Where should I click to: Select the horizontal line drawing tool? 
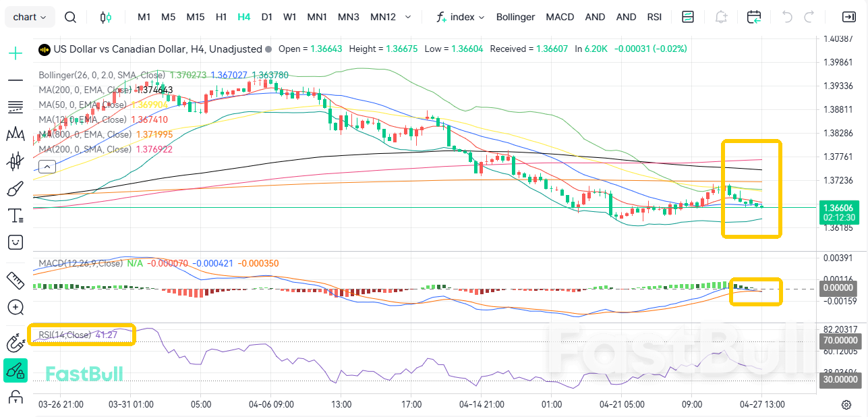(x=14, y=79)
